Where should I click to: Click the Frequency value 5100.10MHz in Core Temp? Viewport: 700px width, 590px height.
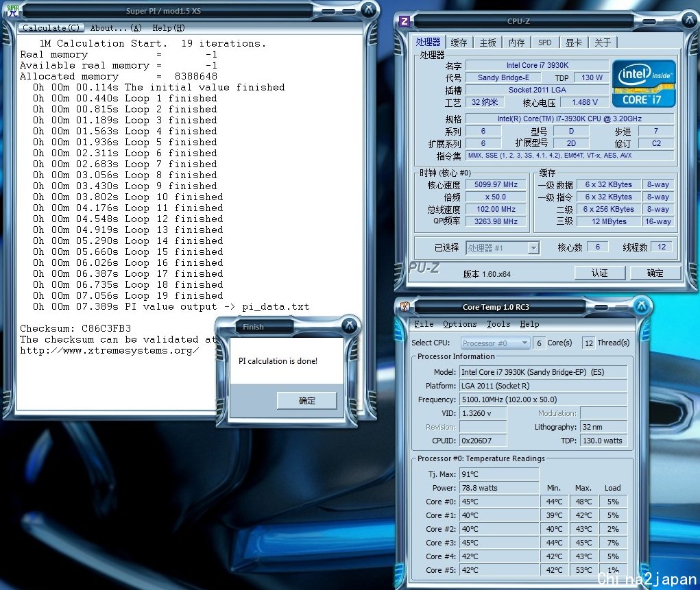pyautogui.click(x=543, y=400)
